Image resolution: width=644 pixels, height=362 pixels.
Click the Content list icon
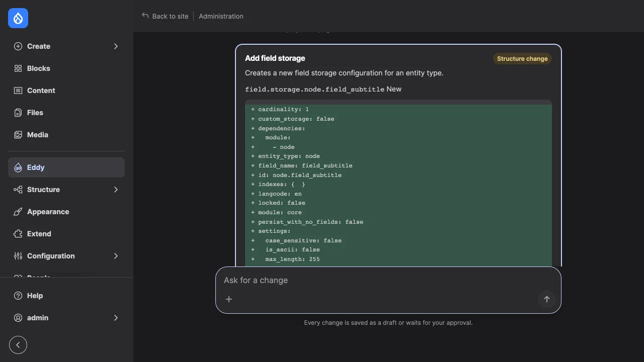18,90
